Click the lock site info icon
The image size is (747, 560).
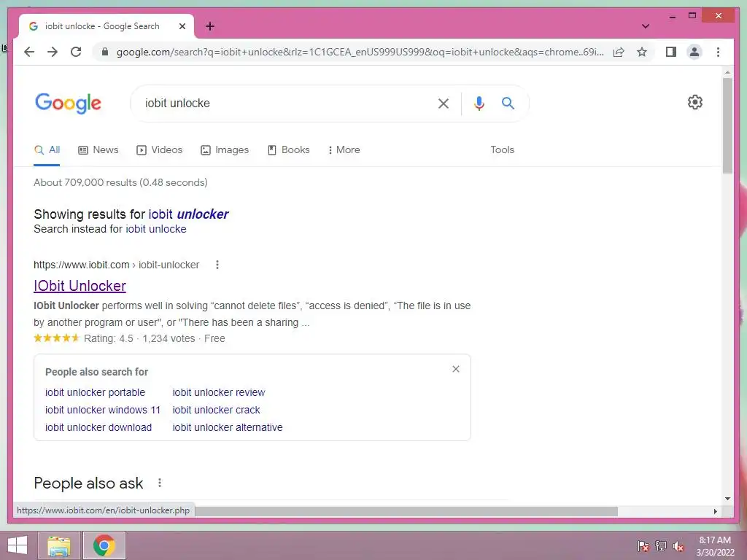click(105, 52)
